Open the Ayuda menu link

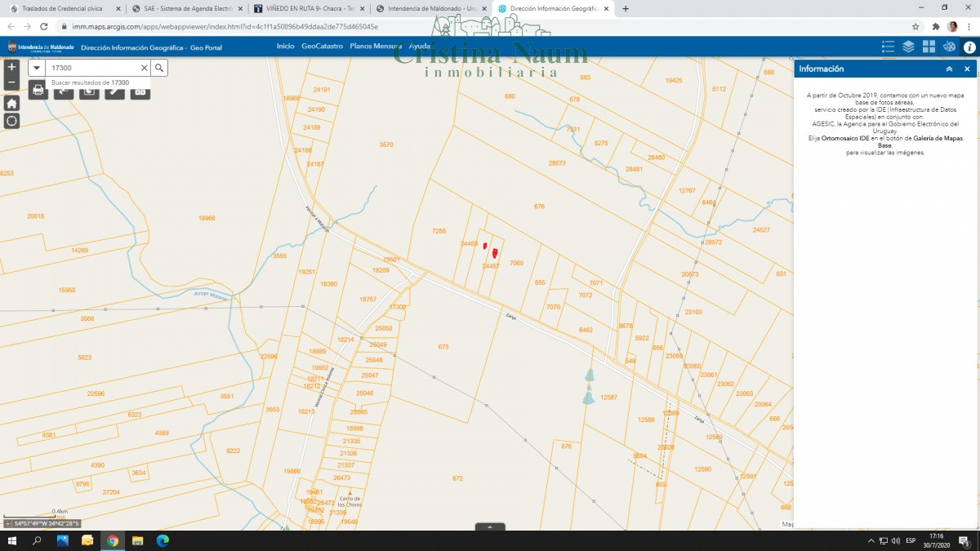[419, 47]
